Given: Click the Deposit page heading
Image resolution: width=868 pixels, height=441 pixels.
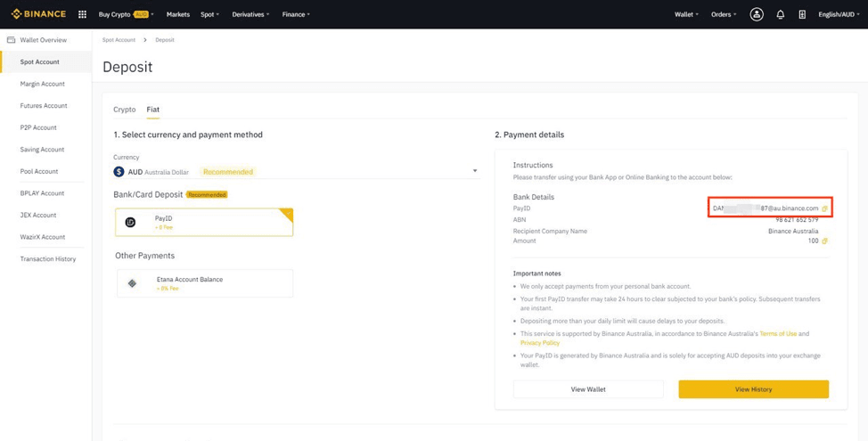Looking at the screenshot, I should (x=127, y=67).
